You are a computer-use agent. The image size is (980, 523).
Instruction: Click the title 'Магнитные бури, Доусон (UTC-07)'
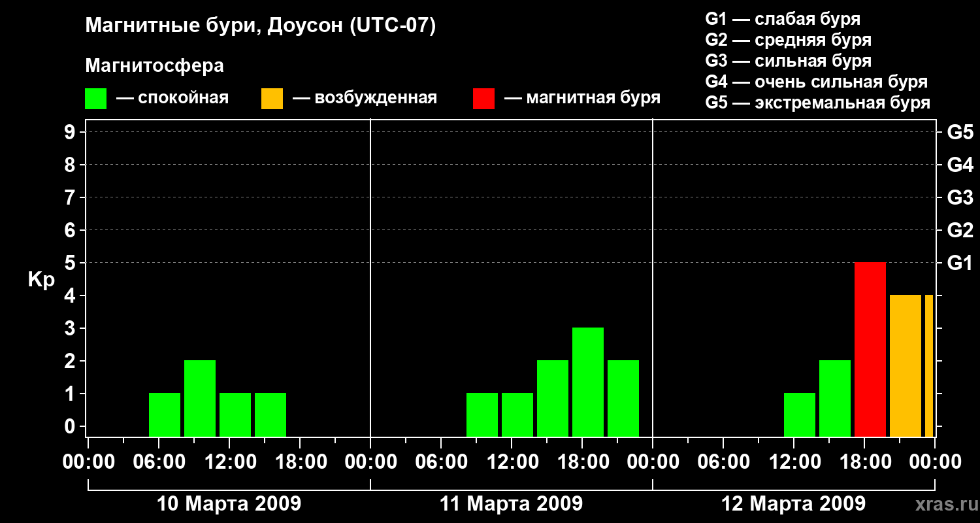tap(260, 27)
